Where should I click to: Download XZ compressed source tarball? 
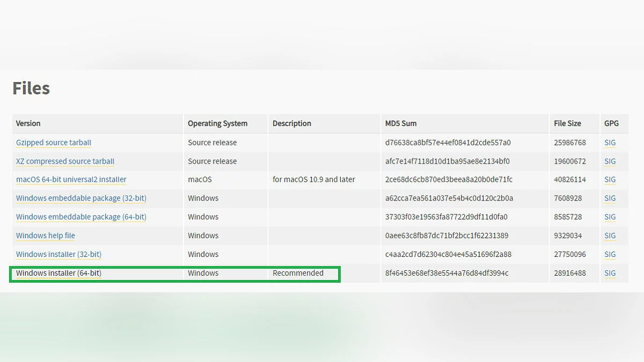(65, 161)
